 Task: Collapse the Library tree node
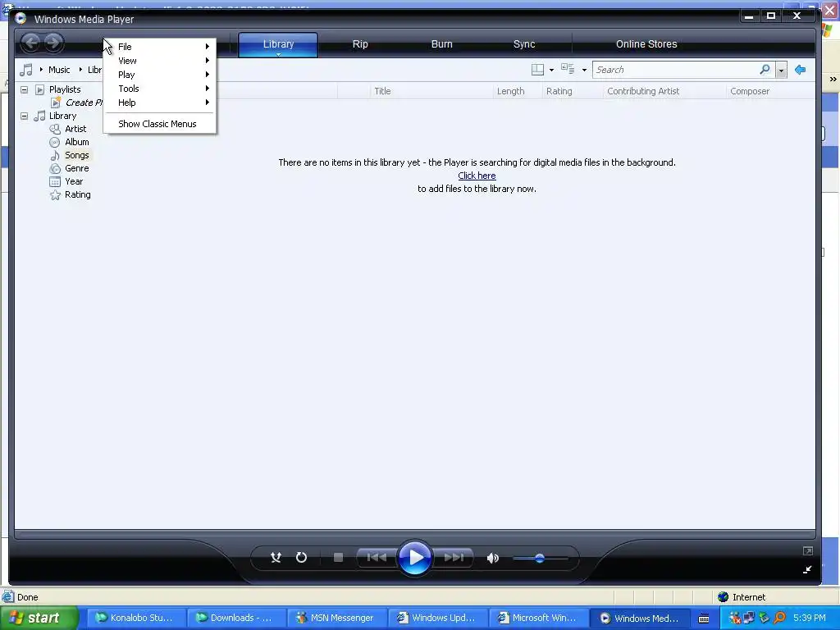tap(24, 116)
